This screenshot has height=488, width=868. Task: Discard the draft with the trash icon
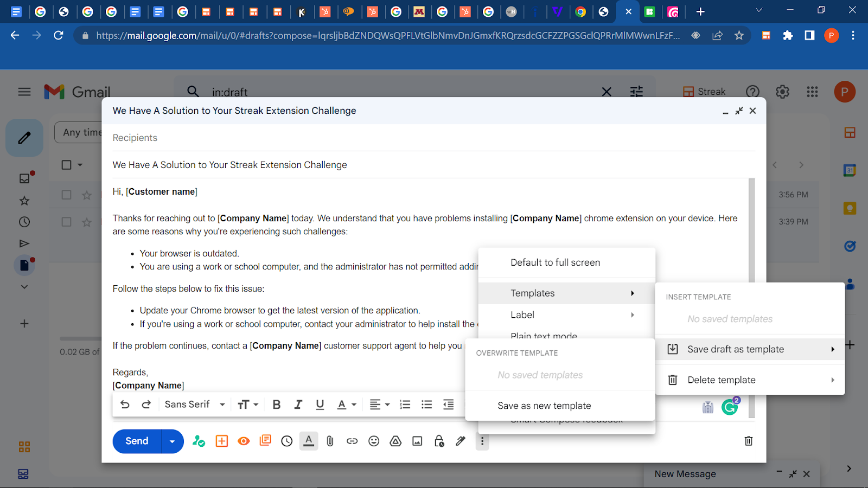748,441
